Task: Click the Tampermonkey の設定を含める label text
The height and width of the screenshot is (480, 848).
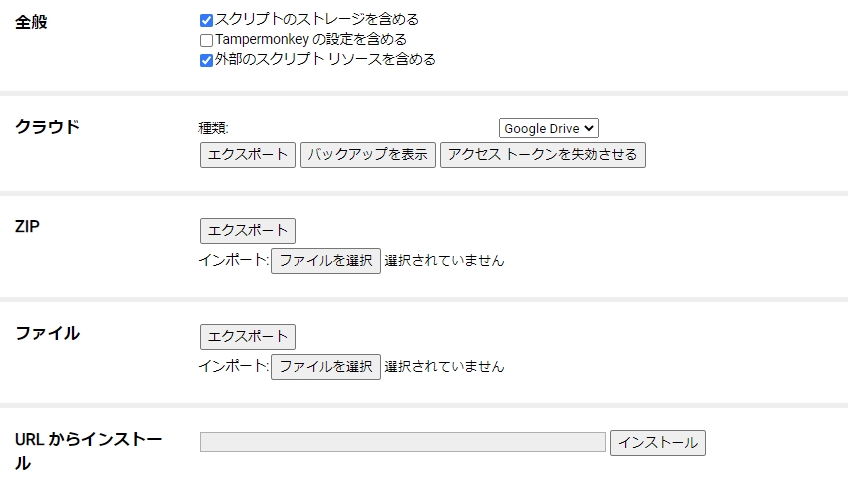Action: (x=311, y=39)
